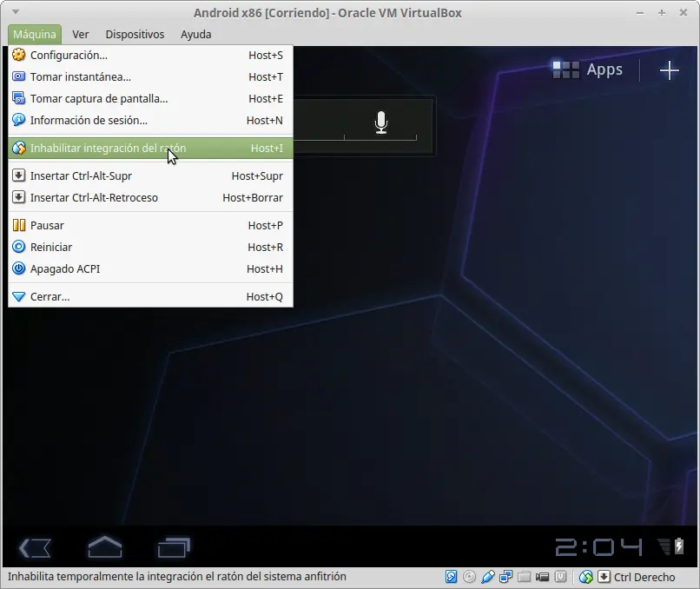Click the shared folders status icon
The height and width of the screenshot is (589, 700).
[524, 577]
